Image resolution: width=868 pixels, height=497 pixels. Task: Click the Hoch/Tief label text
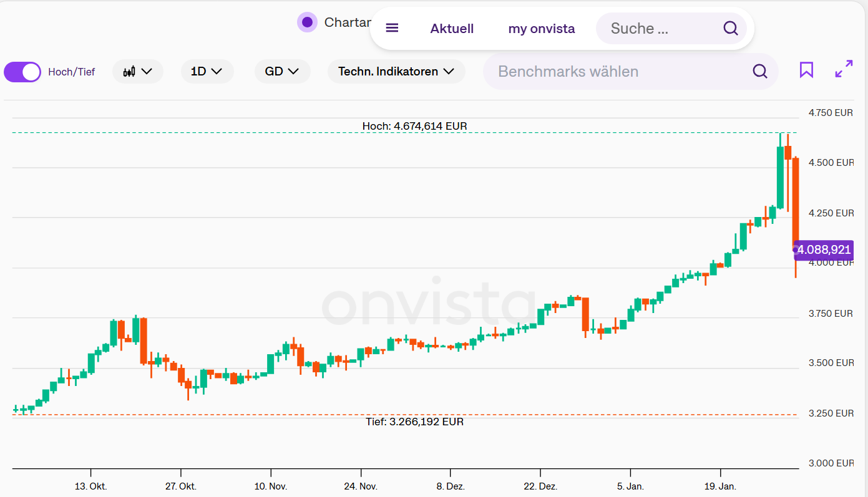(71, 72)
